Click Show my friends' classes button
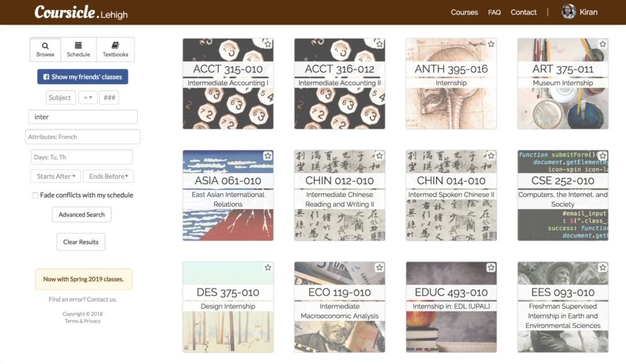 coord(82,77)
